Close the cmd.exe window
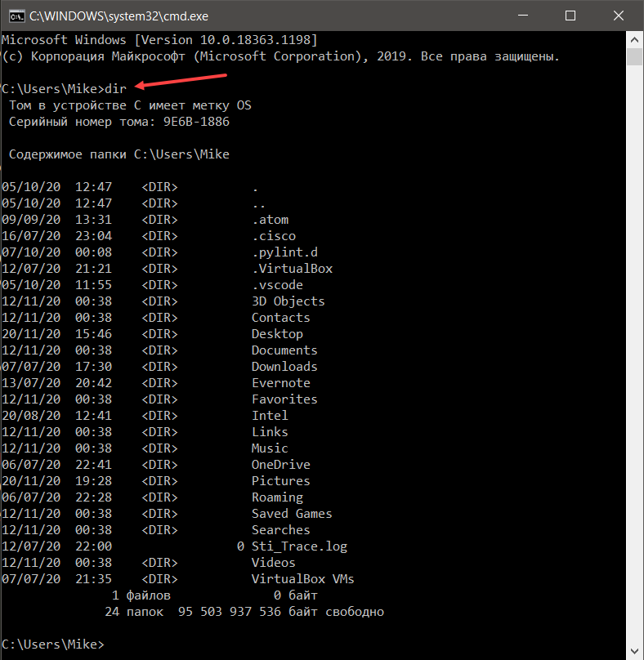 (x=619, y=16)
